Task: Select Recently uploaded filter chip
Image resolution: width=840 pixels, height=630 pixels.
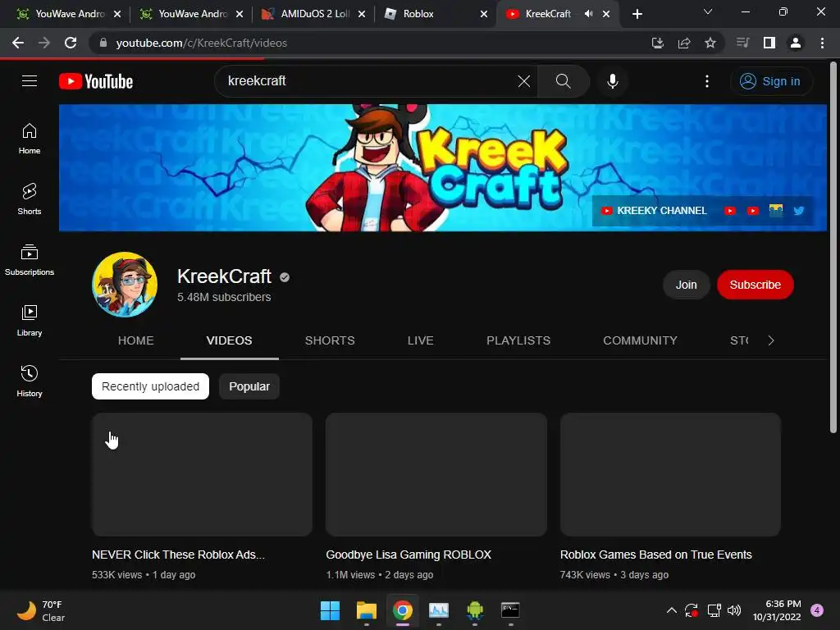Action: click(x=151, y=386)
